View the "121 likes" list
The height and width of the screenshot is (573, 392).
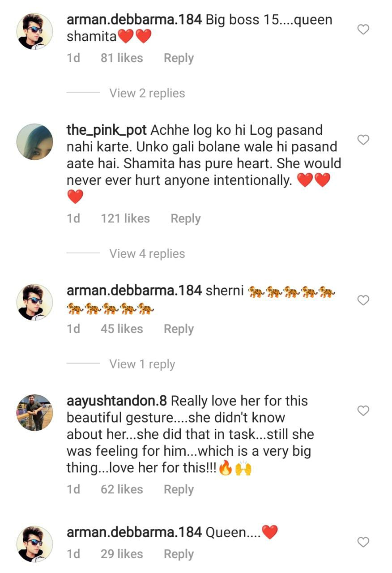pyautogui.click(x=125, y=218)
